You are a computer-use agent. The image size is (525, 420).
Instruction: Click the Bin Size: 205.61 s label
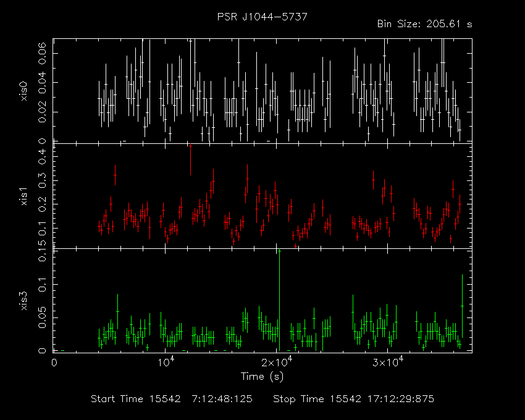click(424, 24)
